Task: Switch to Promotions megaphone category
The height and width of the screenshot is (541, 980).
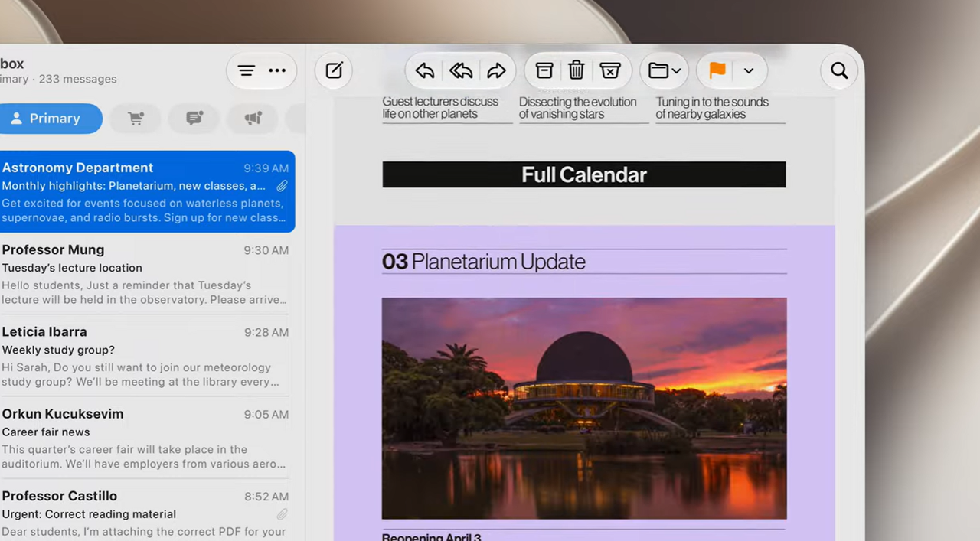Action: point(253,119)
